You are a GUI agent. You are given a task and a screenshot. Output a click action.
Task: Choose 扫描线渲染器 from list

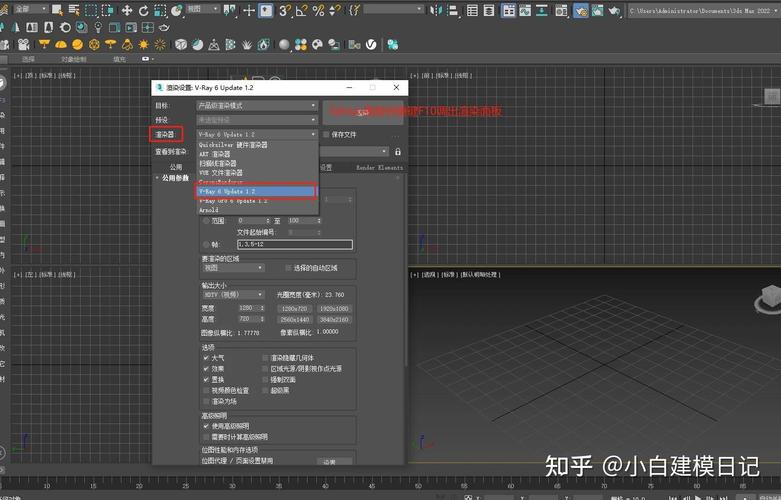click(257, 163)
